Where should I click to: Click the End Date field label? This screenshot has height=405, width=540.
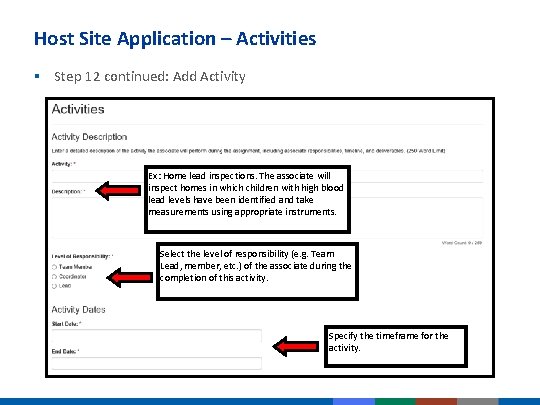pyautogui.click(x=65, y=351)
